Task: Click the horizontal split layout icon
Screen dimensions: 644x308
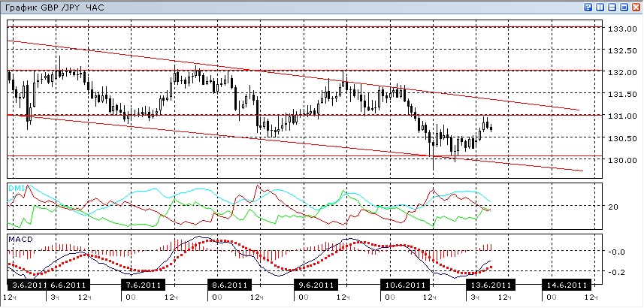Action: point(612,7)
